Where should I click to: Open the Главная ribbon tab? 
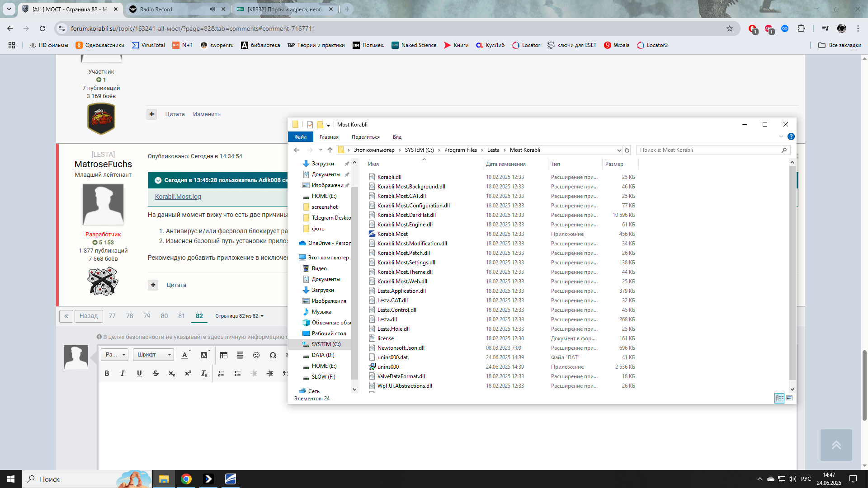pos(329,137)
